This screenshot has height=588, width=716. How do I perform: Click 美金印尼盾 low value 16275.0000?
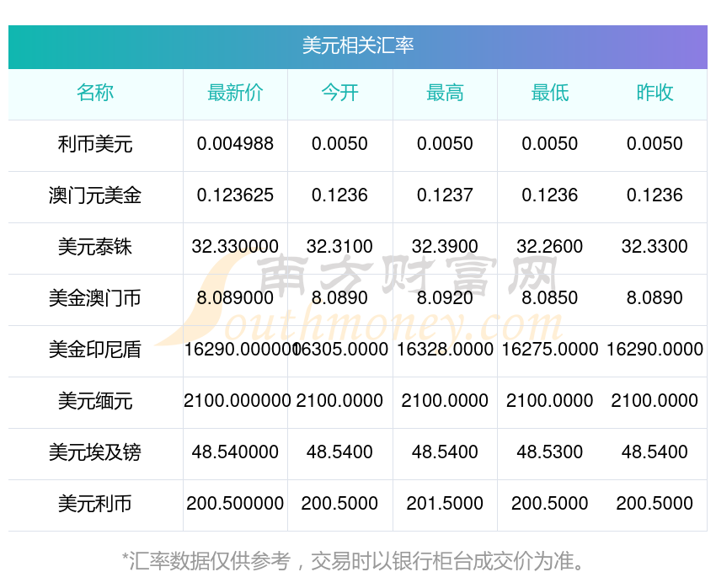550,350
